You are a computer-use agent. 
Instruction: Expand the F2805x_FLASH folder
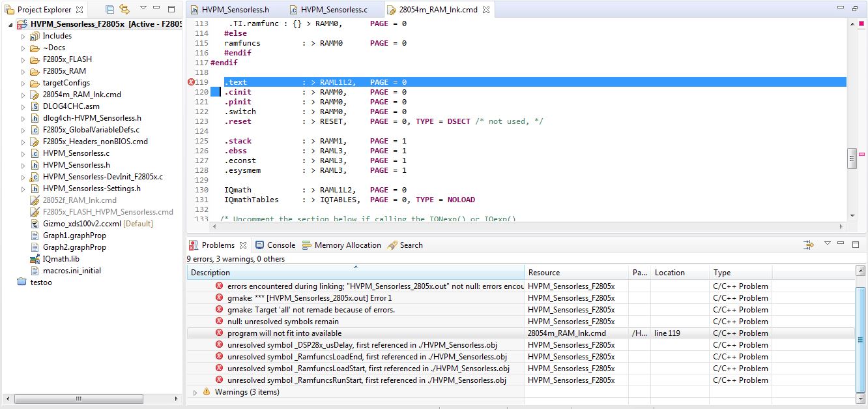point(23,60)
